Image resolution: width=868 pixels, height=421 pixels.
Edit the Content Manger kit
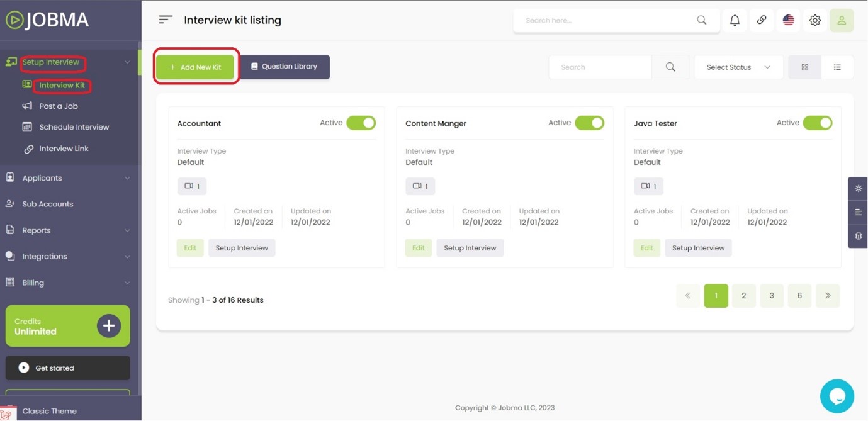(x=419, y=248)
